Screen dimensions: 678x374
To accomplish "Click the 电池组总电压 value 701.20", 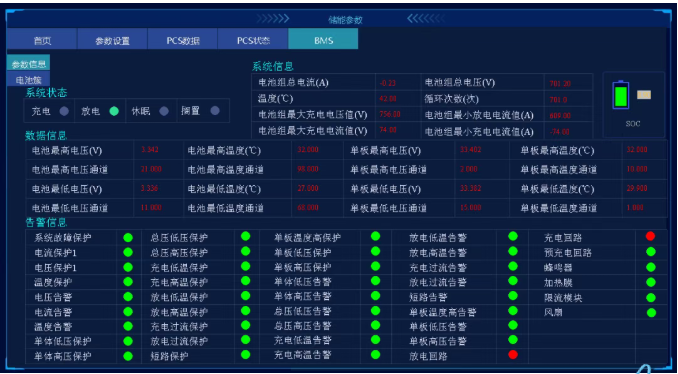I will (560, 83).
